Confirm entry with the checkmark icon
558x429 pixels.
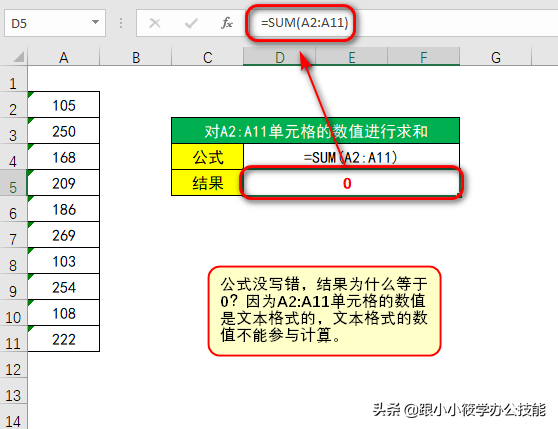coord(191,23)
